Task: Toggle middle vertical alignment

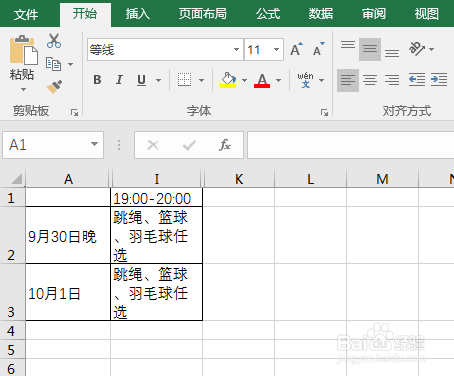Action: [370, 49]
